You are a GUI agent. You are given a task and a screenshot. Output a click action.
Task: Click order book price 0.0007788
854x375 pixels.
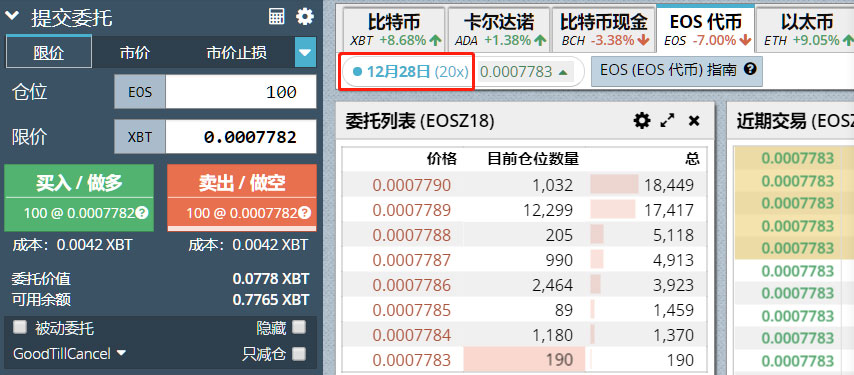point(412,235)
